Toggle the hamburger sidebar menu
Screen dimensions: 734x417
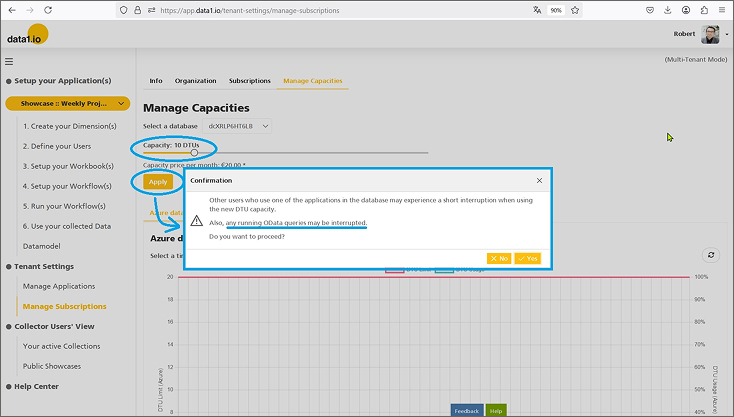pyautogui.click(x=9, y=61)
